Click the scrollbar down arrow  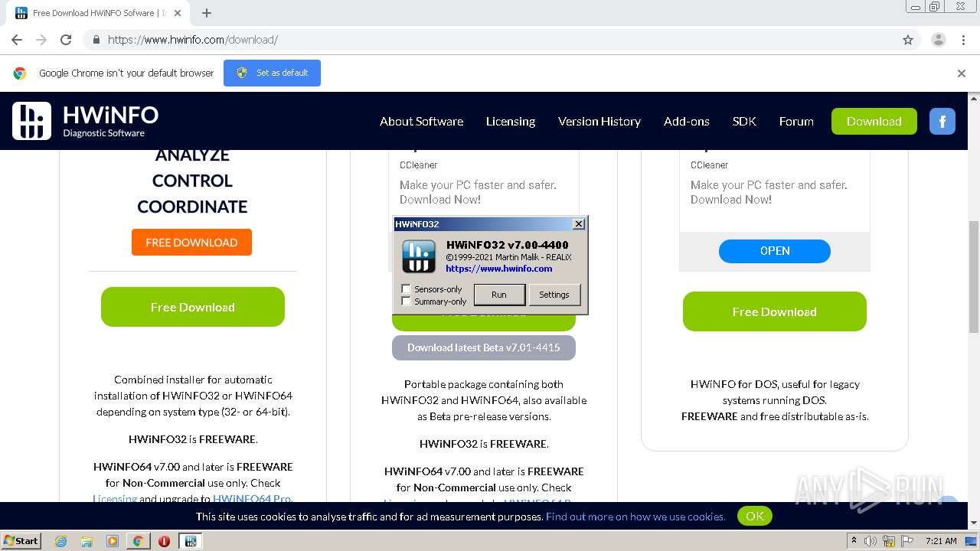coord(974,523)
